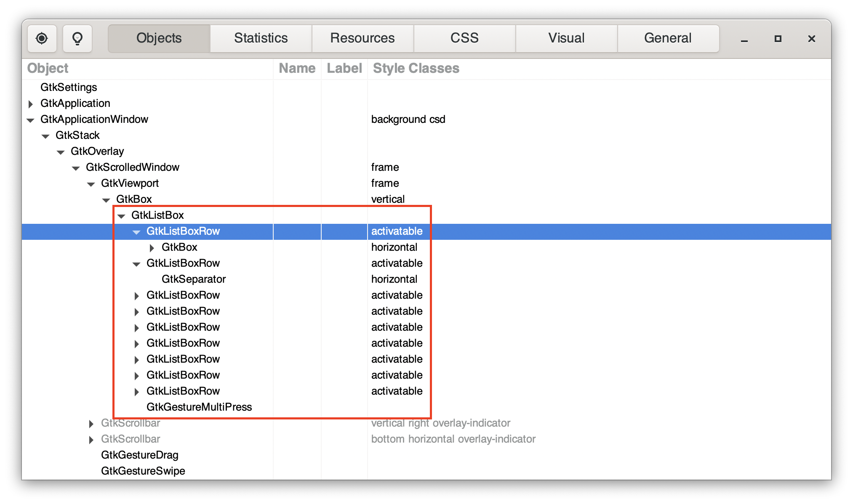Open the Visual tab

tap(566, 38)
